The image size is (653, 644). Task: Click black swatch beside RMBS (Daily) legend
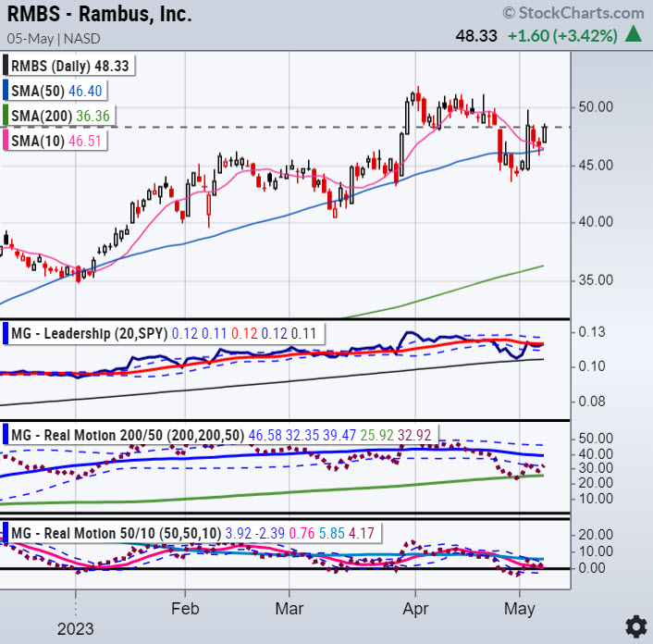point(6,66)
